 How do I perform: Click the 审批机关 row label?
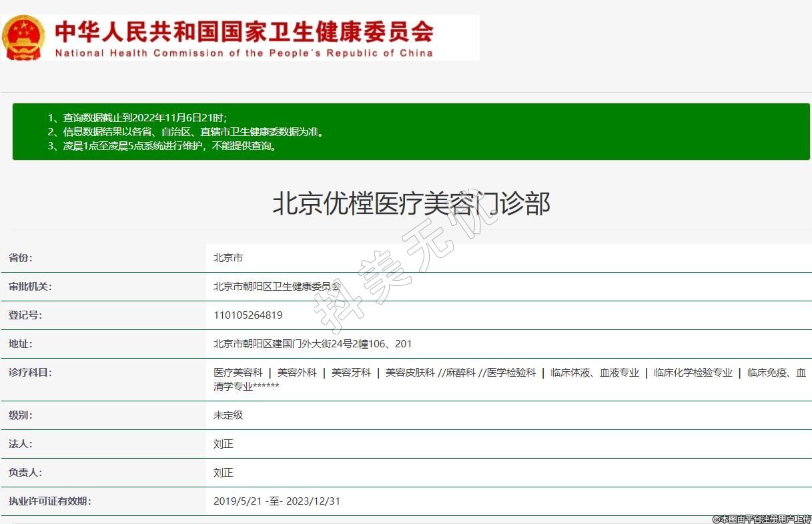tap(30, 287)
